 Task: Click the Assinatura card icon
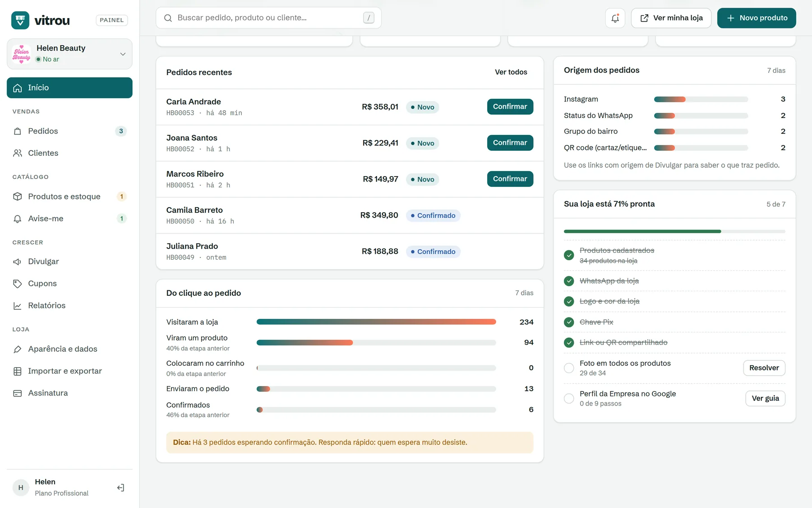pos(18,393)
